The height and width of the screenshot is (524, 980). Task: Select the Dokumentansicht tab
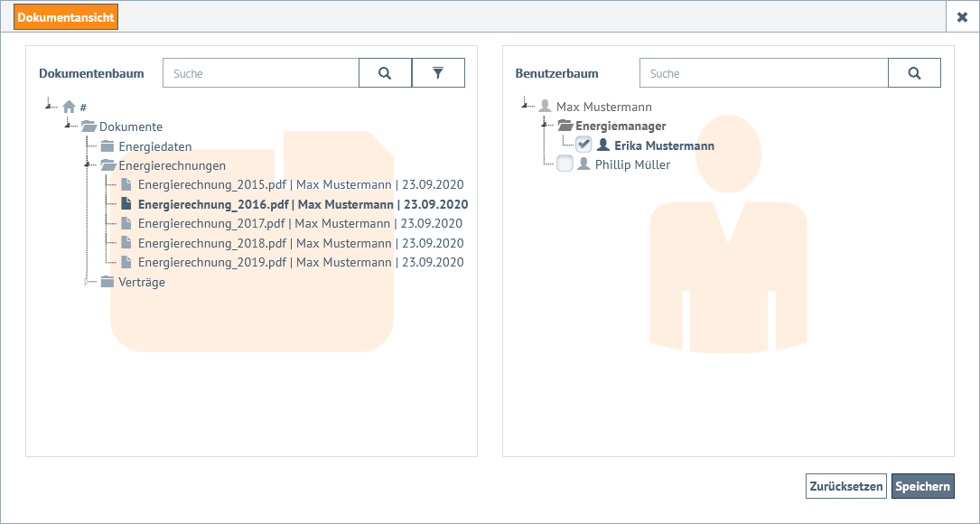[66, 17]
